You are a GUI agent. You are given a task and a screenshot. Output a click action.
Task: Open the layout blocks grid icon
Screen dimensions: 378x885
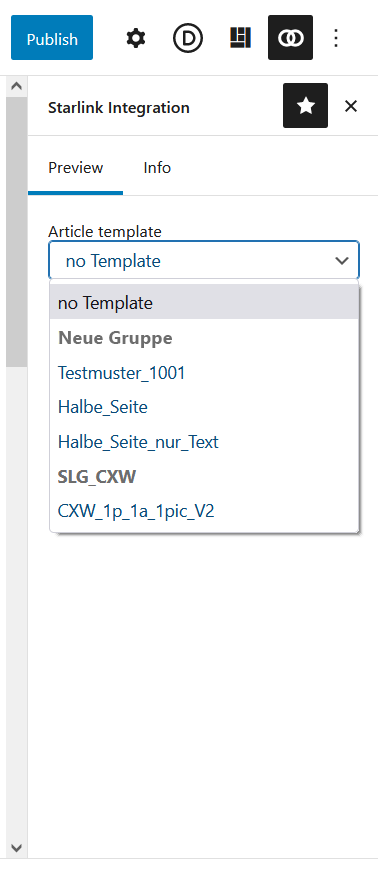pos(240,38)
